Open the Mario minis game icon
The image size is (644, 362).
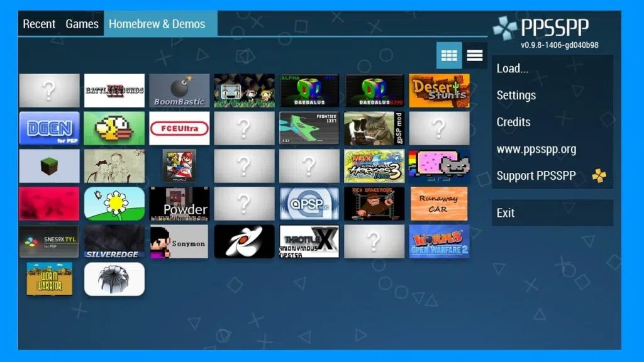pyautogui.click(x=179, y=166)
